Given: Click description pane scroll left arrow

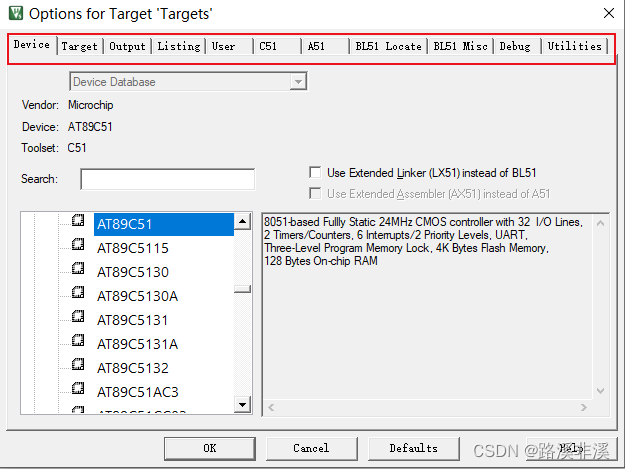Looking at the screenshot, I should coord(271,407).
